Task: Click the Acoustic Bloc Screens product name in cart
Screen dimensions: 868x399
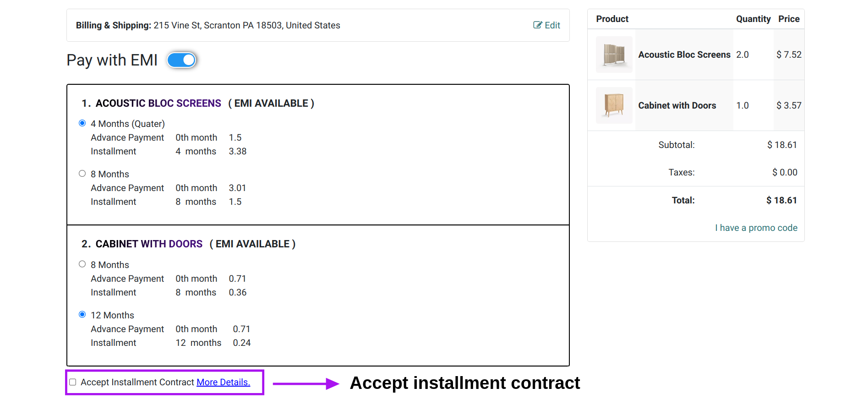Action: click(x=684, y=55)
